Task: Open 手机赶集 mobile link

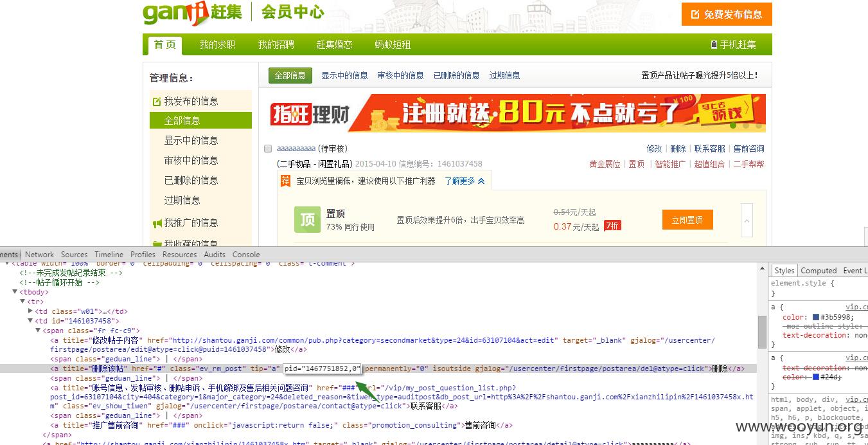Action: 733,45
